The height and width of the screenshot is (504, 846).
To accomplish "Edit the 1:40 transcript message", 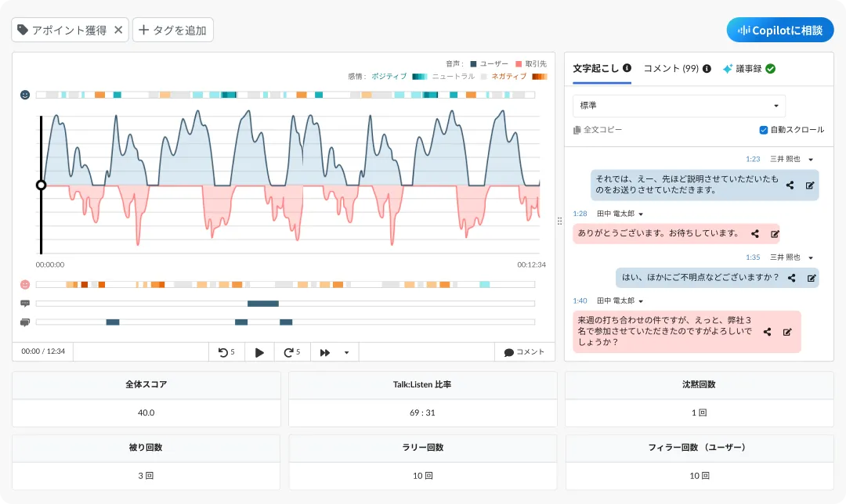I will [787, 332].
